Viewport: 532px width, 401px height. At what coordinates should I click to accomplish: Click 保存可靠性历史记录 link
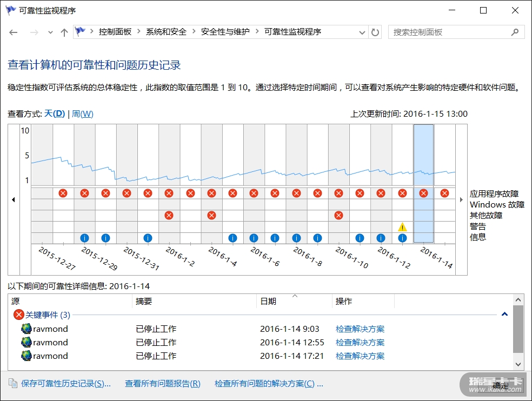pyautogui.click(x=65, y=384)
